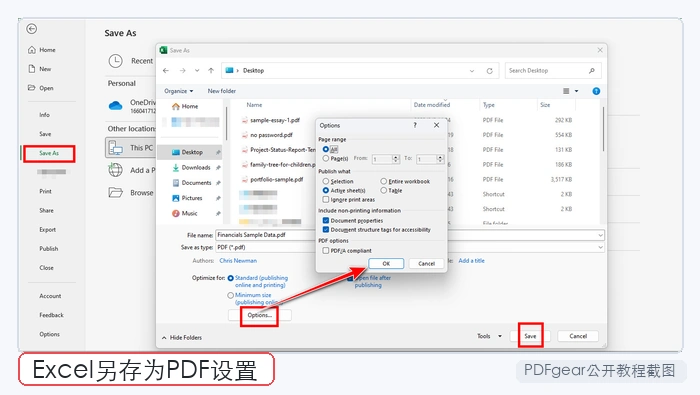Image resolution: width=700 pixels, height=395 pixels.
Task: Click New folder button
Action: tap(221, 91)
